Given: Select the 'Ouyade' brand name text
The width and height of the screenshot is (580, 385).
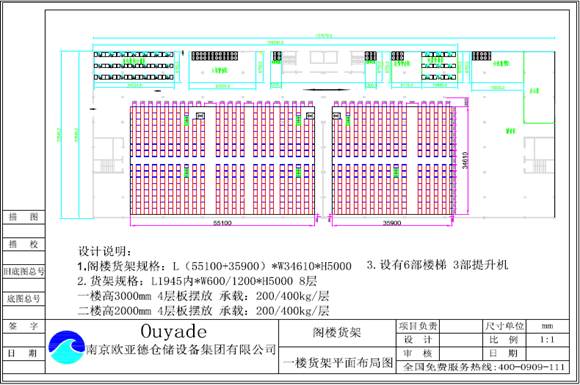Looking at the screenshot, I should [x=173, y=331].
